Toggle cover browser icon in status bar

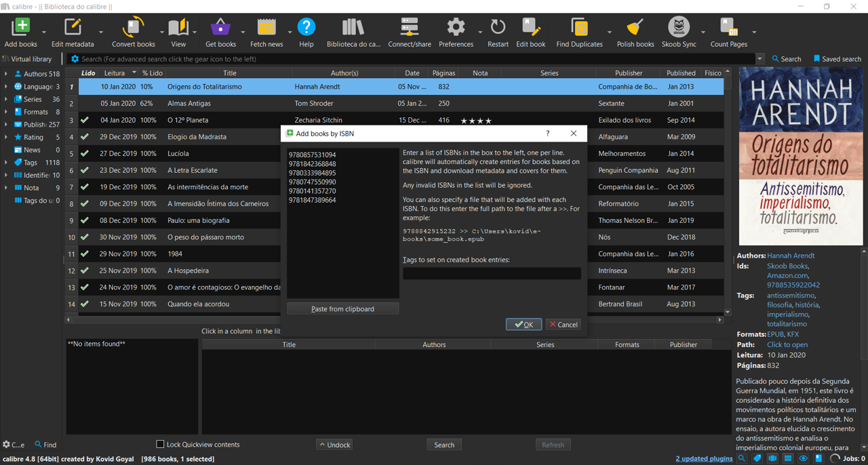coord(772,459)
